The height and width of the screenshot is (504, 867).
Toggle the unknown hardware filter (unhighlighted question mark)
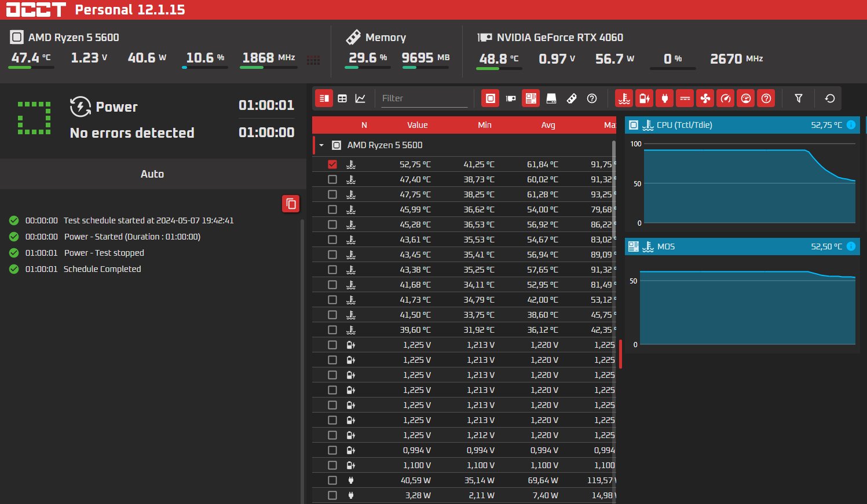pyautogui.click(x=592, y=98)
